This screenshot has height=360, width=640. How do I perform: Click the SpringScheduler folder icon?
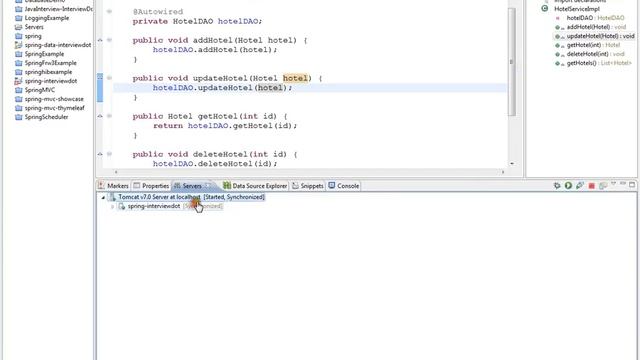pos(18,117)
